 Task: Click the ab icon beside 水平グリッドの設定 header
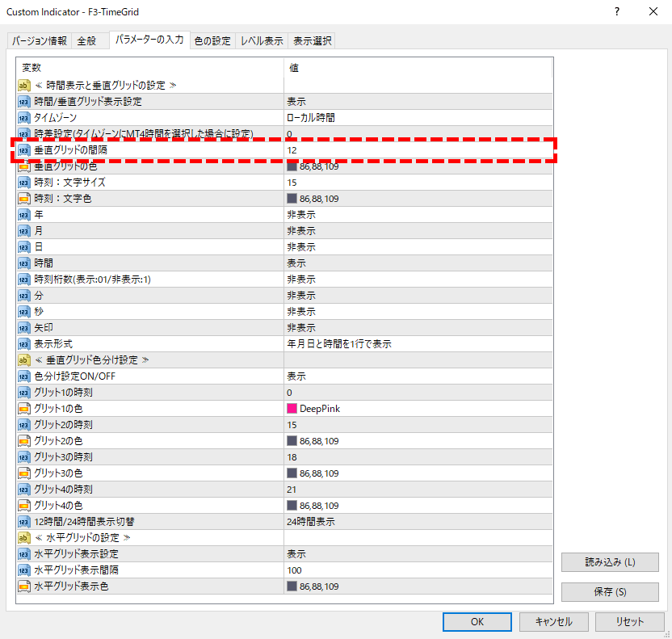[24, 537]
